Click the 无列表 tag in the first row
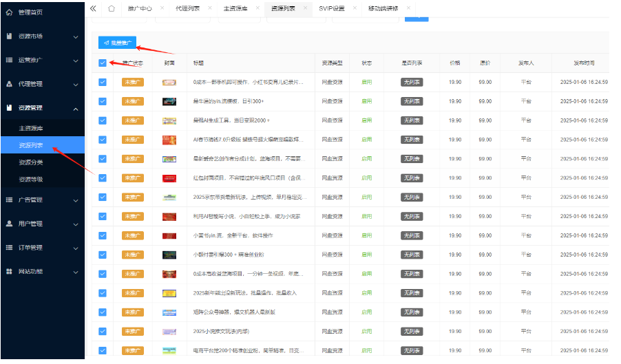Image resolution: width=621 pixels, height=364 pixels. click(x=412, y=82)
